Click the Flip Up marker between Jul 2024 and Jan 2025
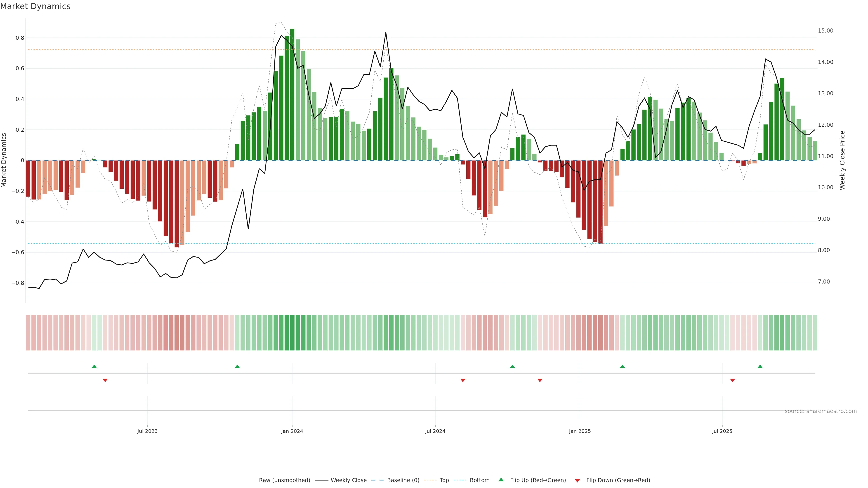The height and width of the screenshot is (488, 868). pyautogui.click(x=512, y=366)
